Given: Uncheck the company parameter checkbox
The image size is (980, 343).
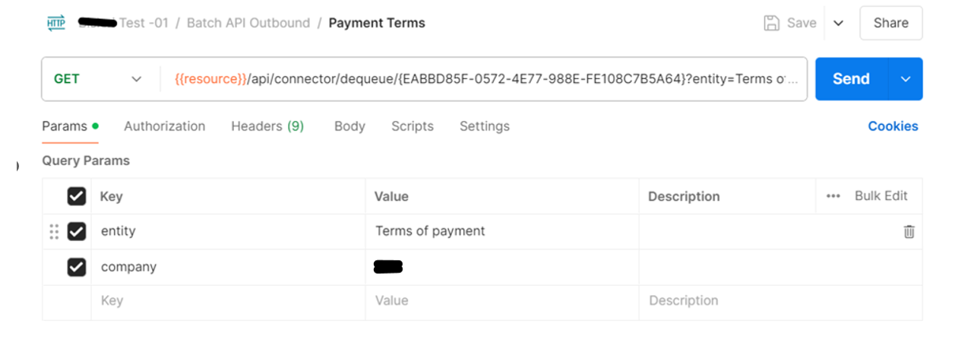Looking at the screenshot, I should tap(77, 267).
